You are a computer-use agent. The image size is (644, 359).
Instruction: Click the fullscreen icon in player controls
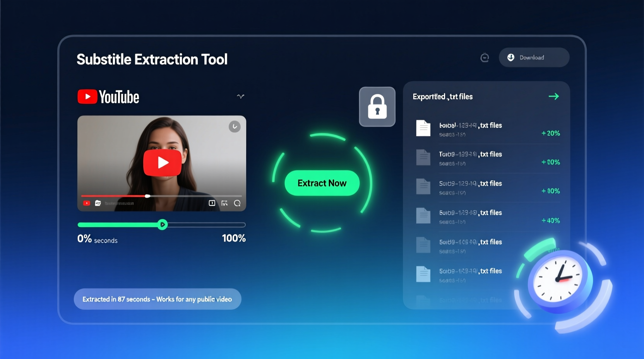[224, 203]
